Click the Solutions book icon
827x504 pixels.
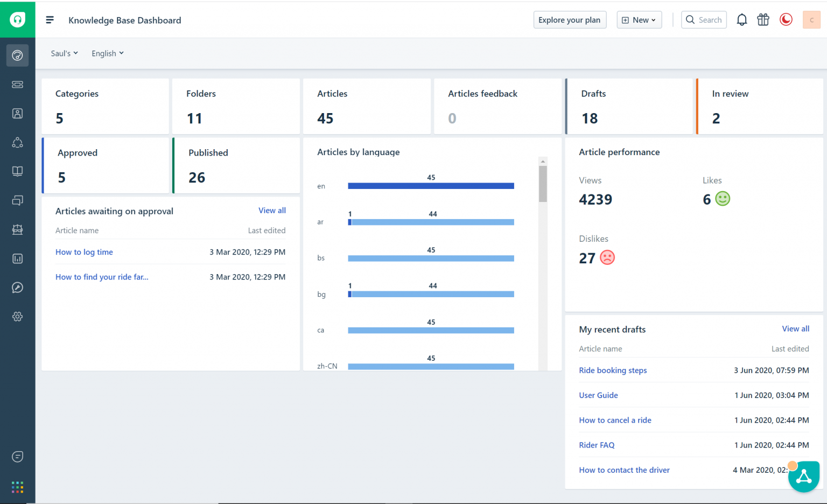(17, 171)
